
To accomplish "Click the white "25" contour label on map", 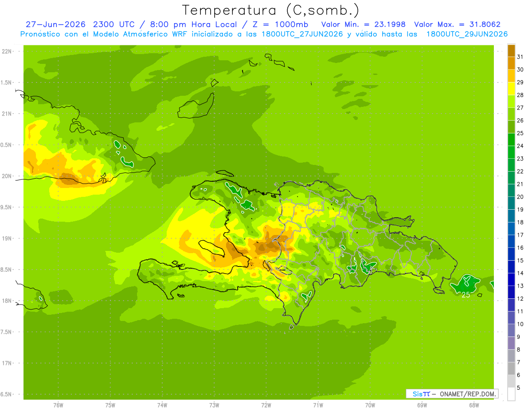I will (466, 295).
